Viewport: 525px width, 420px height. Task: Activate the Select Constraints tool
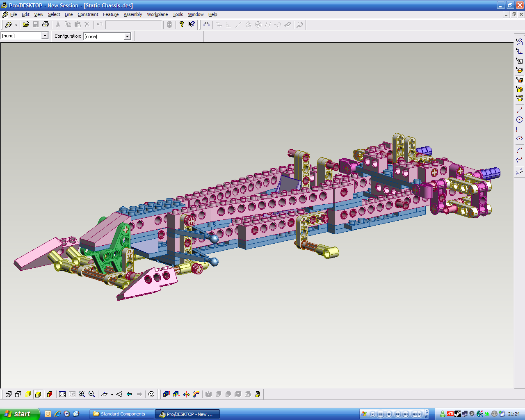(x=519, y=51)
